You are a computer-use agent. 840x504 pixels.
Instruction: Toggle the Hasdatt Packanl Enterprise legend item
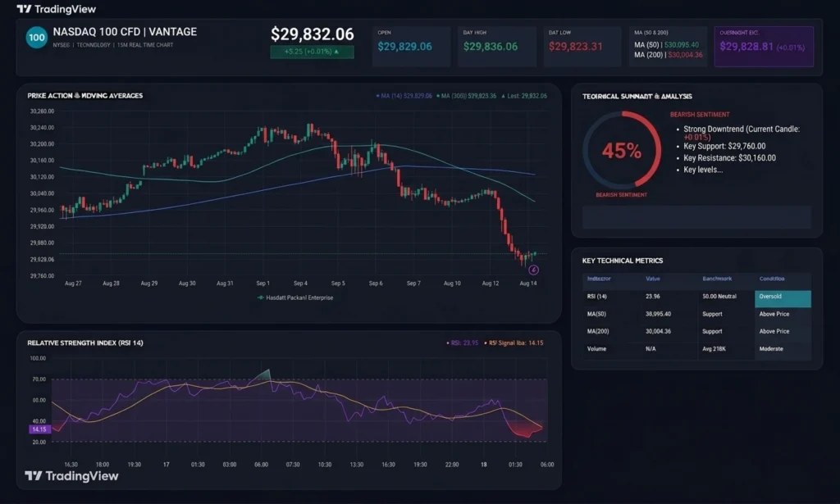click(x=295, y=298)
